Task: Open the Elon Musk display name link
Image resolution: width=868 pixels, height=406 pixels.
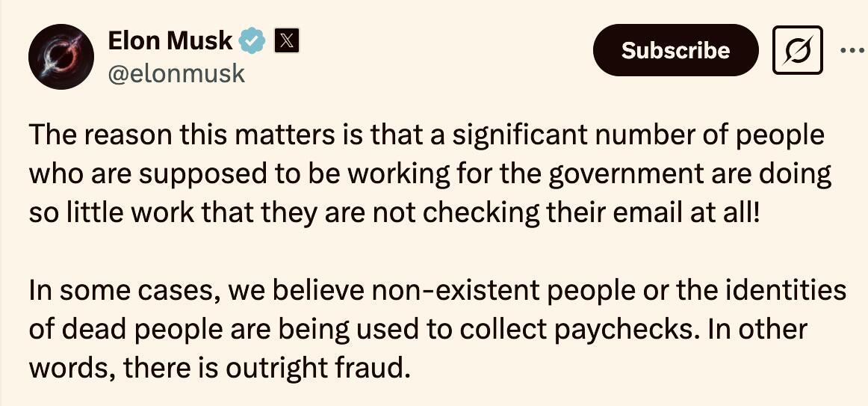Action: (x=170, y=41)
